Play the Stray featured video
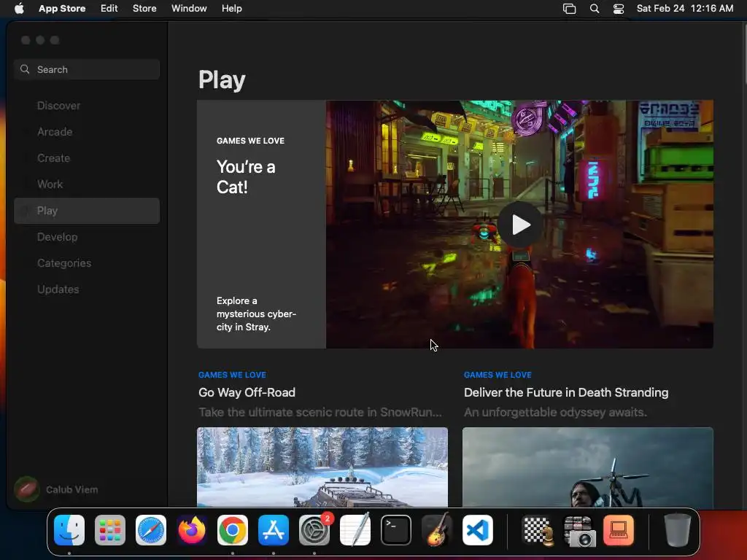 click(x=519, y=225)
